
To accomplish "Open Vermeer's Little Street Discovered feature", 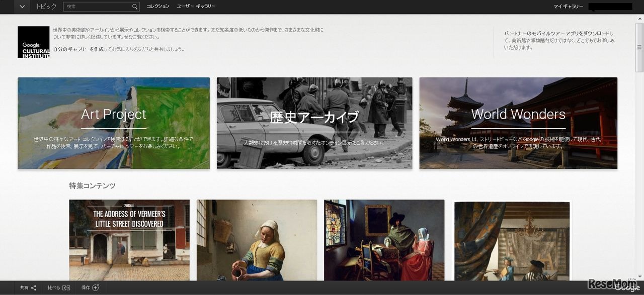I will (129, 240).
